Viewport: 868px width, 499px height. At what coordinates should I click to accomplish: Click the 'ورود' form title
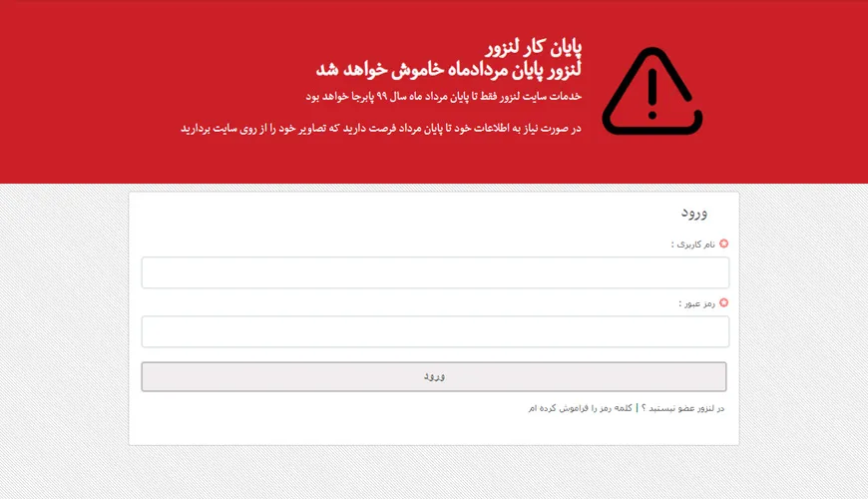[x=694, y=214]
